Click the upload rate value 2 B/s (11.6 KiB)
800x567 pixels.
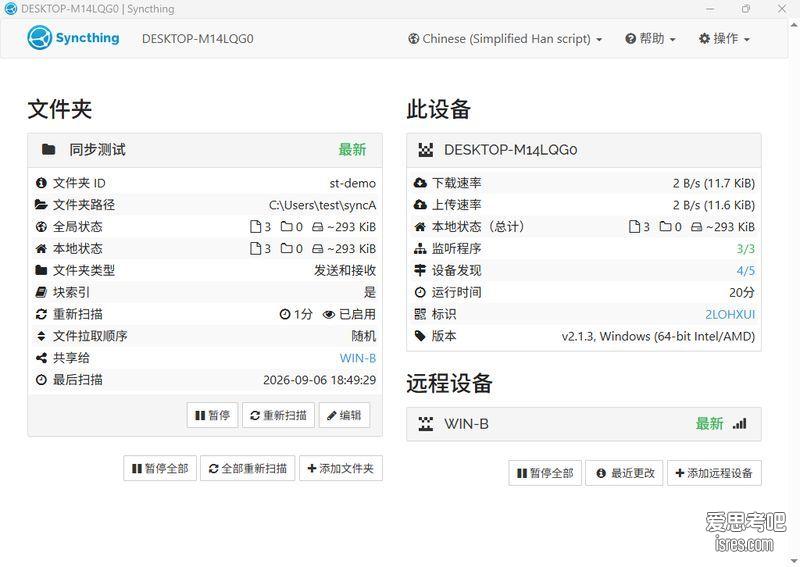[713, 205]
